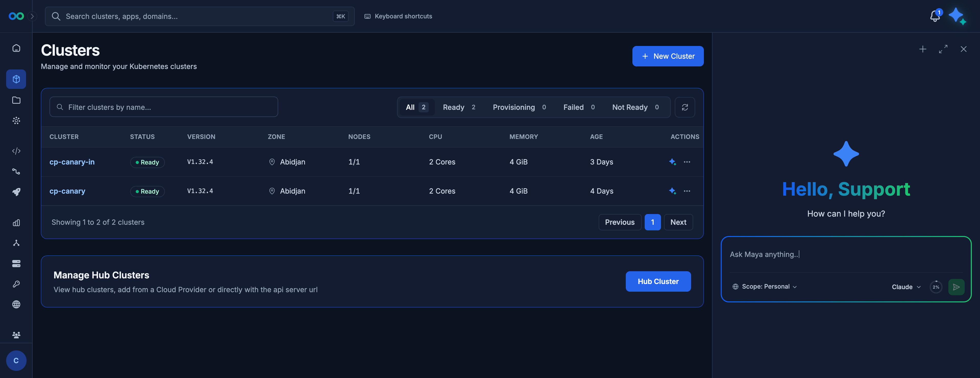Select the Provisioning filter tab

click(x=519, y=107)
